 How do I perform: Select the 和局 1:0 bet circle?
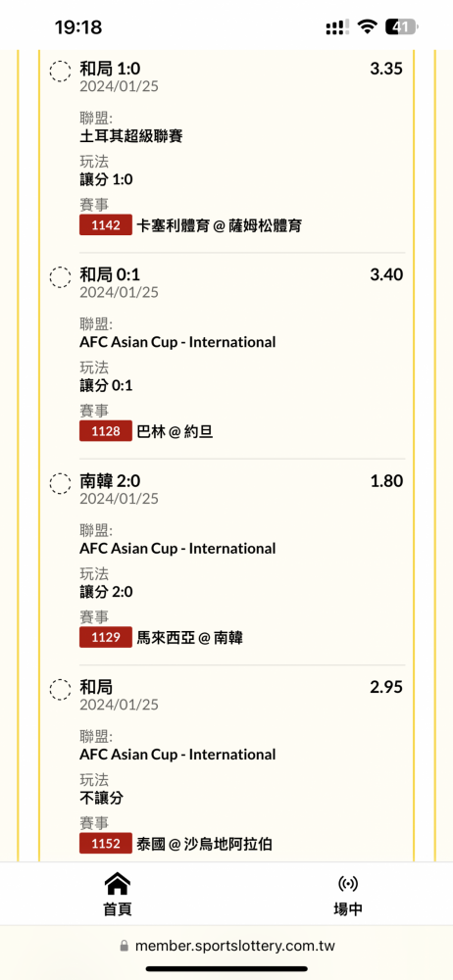[60, 72]
